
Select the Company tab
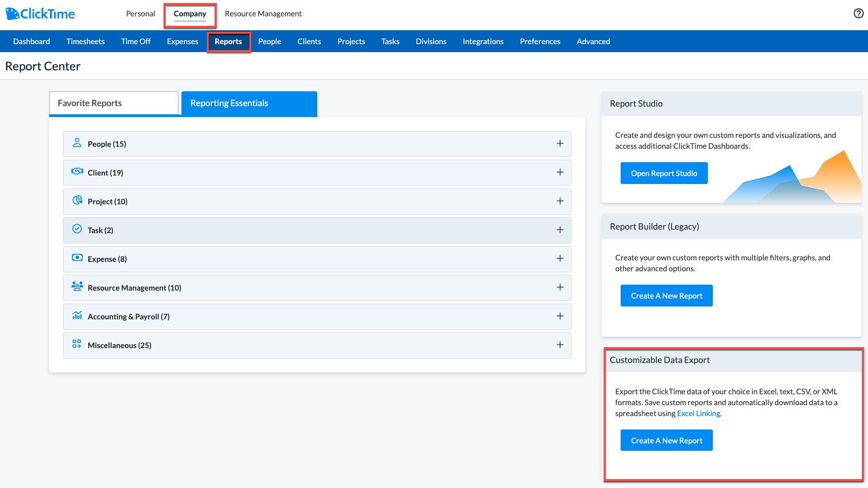point(190,14)
